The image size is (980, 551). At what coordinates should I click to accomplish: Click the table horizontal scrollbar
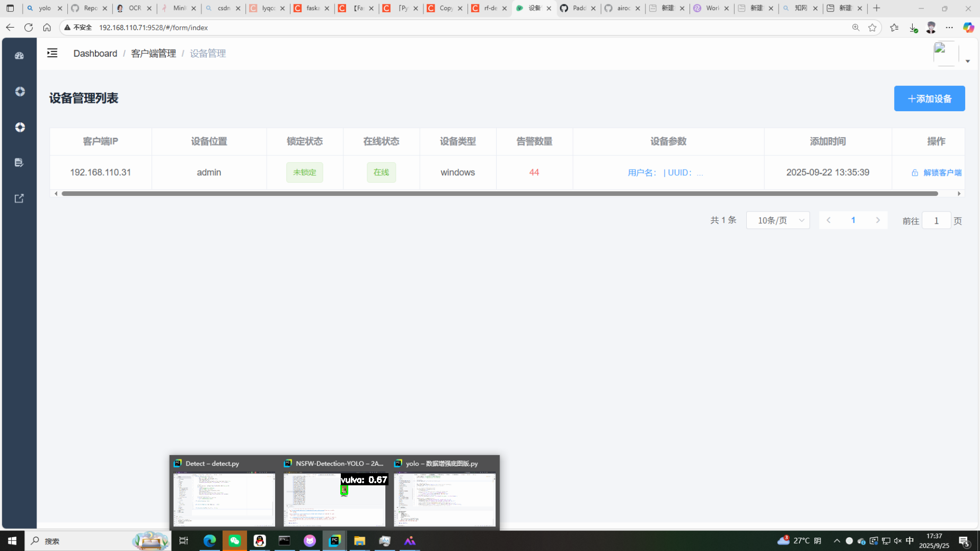(x=499, y=194)
